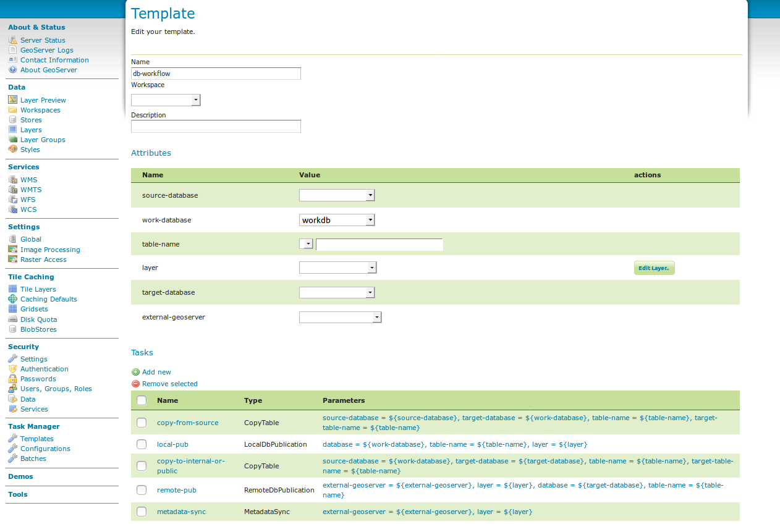Click the Server Status icon in sidebar
The height and width of the screenshot is (532, 780).
tap(13, 40)
